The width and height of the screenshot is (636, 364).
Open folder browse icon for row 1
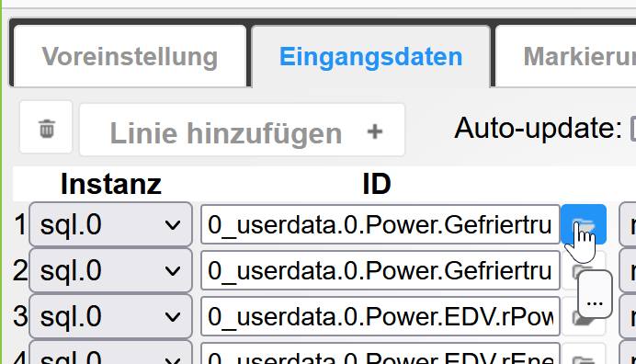[584, 224]
